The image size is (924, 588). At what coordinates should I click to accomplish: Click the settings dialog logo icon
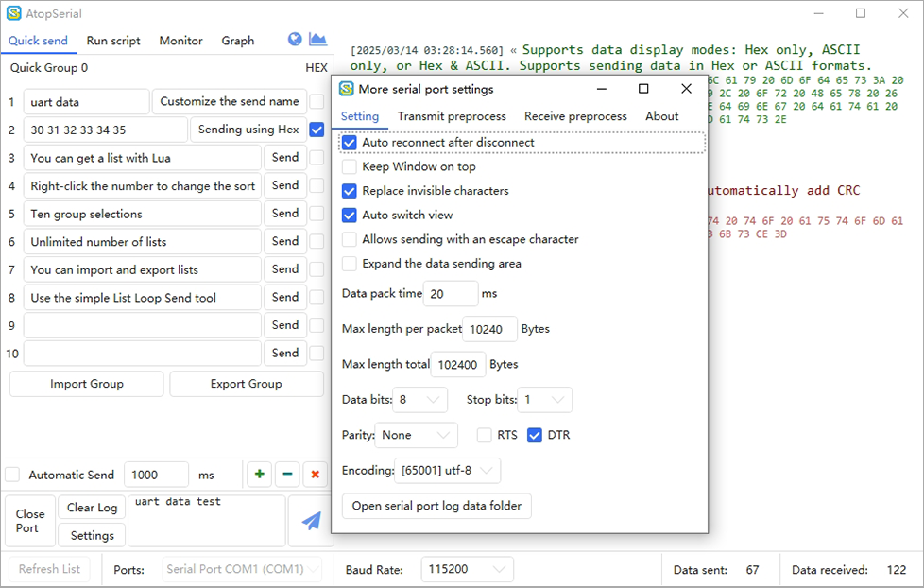coord(347,89)
